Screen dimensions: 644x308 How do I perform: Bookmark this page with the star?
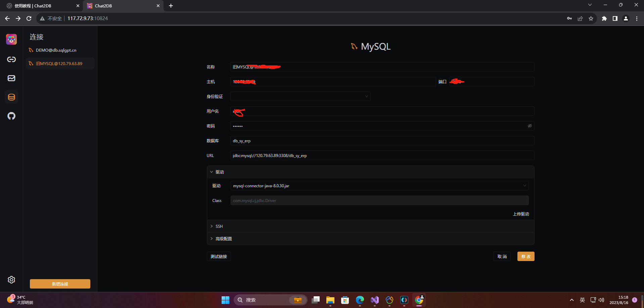[591, 18]
